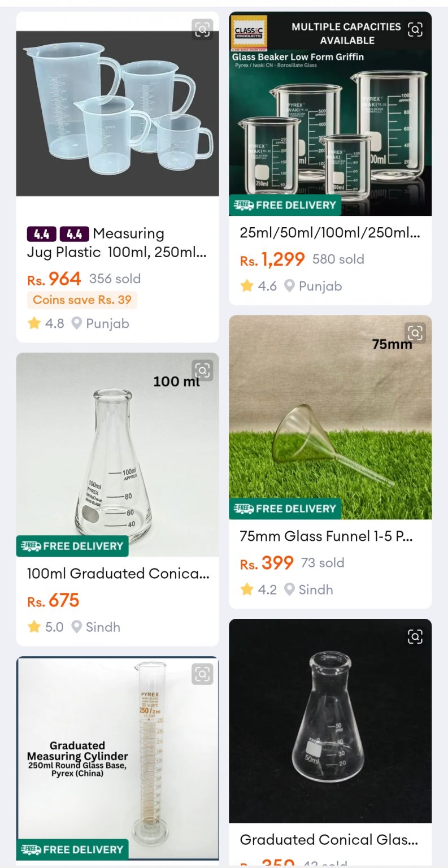Open the graduated measuring cylinder image
The height and width of the screenshot is (868, 448).
point(118,757)
